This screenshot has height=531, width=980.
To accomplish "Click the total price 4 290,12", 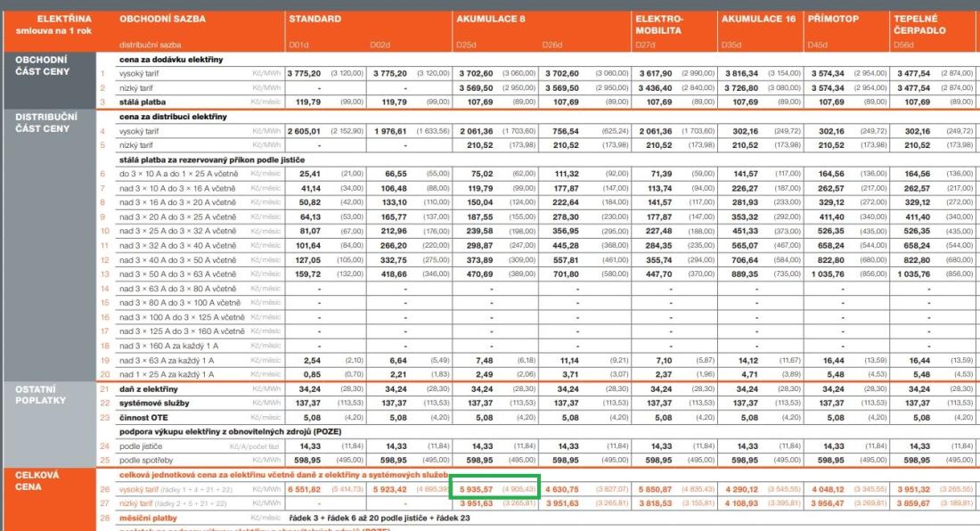I will coord(741,489).
